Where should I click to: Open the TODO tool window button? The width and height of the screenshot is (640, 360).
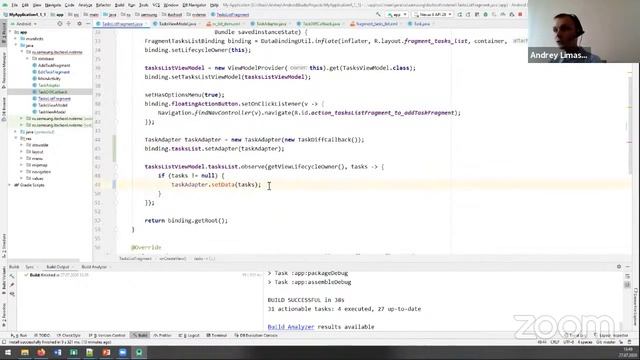click(42, 336)
